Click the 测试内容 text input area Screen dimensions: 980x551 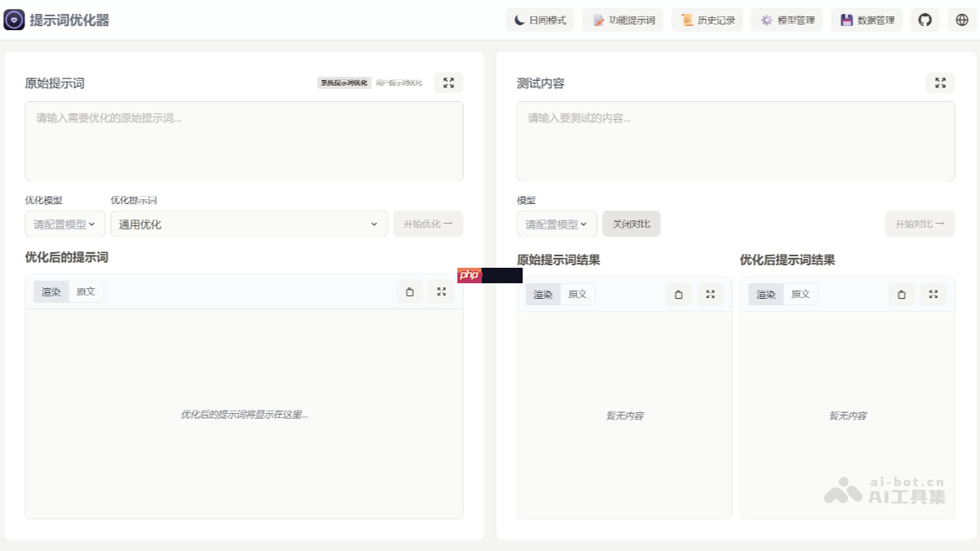tap(735, 140)
